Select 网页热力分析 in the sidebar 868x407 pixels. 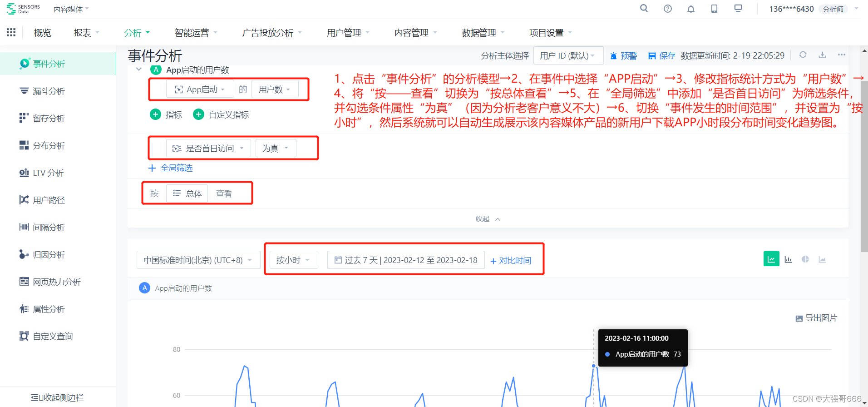[58, 282]
